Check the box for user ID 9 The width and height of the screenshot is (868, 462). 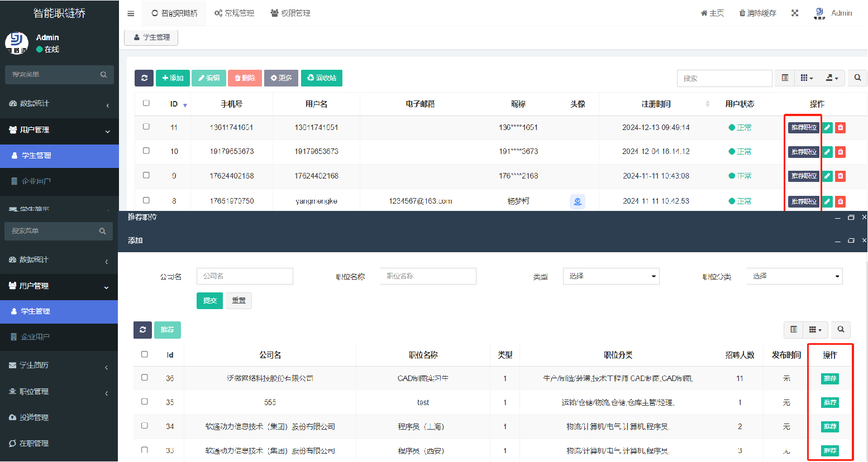pyautogui.click(x=146, y=175)
